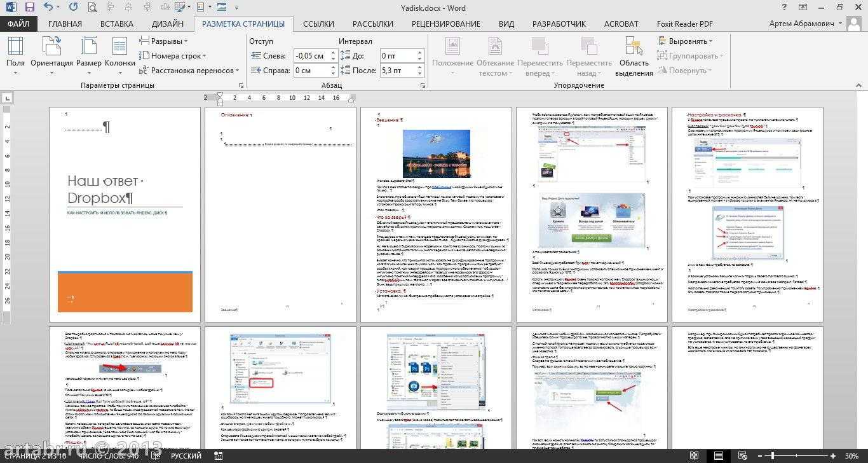Click the Оглавление contents page
The image size is (868, 463).
pos(280,214)
